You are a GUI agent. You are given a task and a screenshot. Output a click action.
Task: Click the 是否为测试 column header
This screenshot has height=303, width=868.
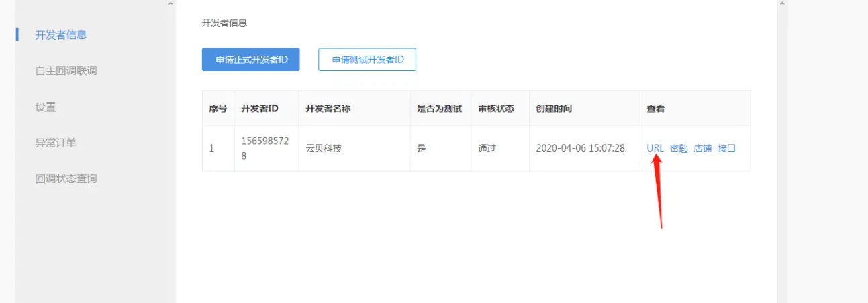(x=440, y=109)
